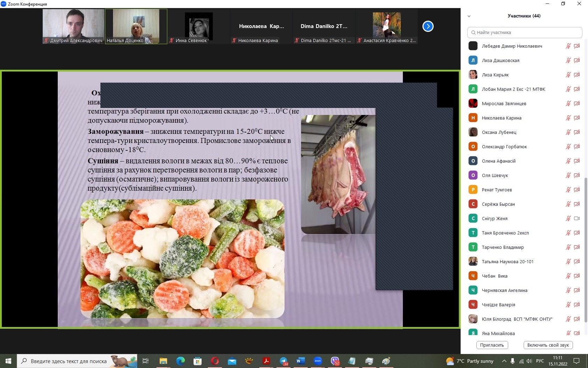Click Лиза Дашковская muted microphone icon
This screenshot has width=588, height=368.
568,60
